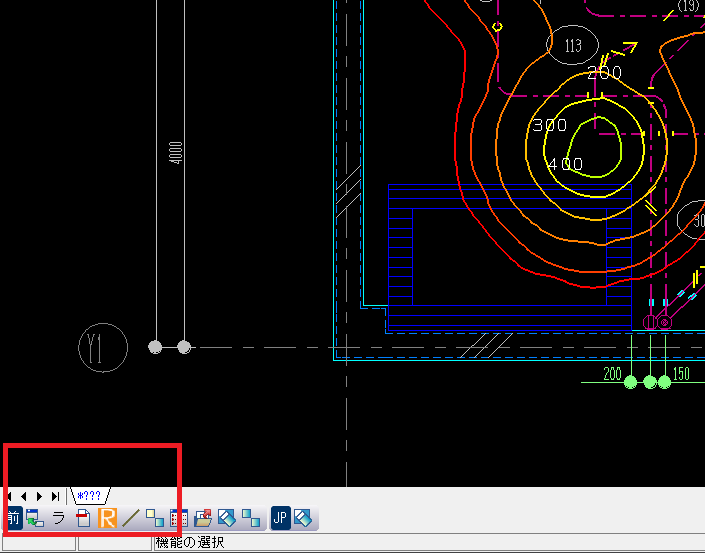Viewport: 705px width, 553px height.
Task: Click the ラ toolbar icon
Action: point(59,518)
